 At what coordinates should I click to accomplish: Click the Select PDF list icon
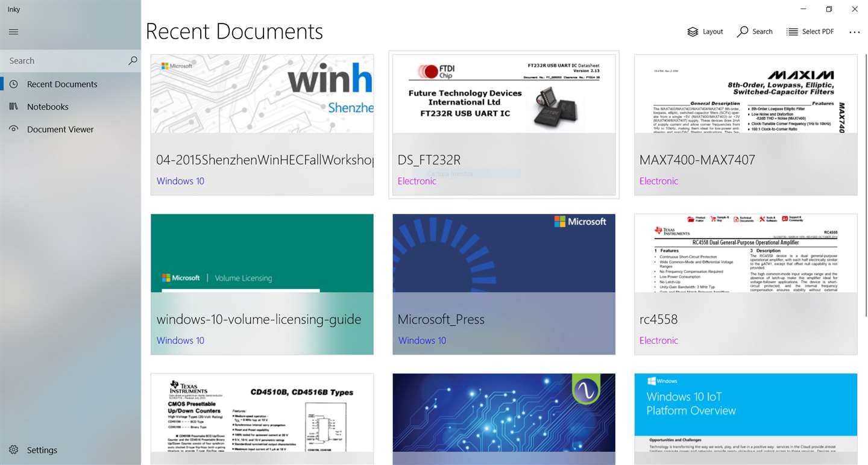(x=792, y=31)
